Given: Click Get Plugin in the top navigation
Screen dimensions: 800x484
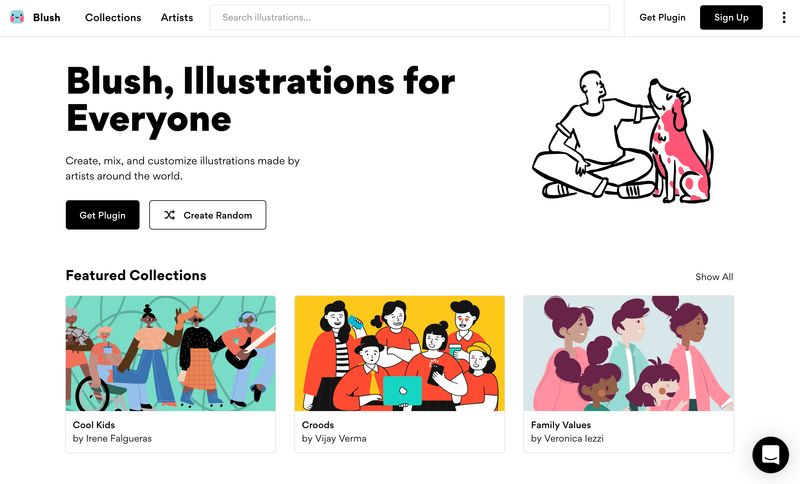Looking at the screenshot, I should [x=662, y=17].
